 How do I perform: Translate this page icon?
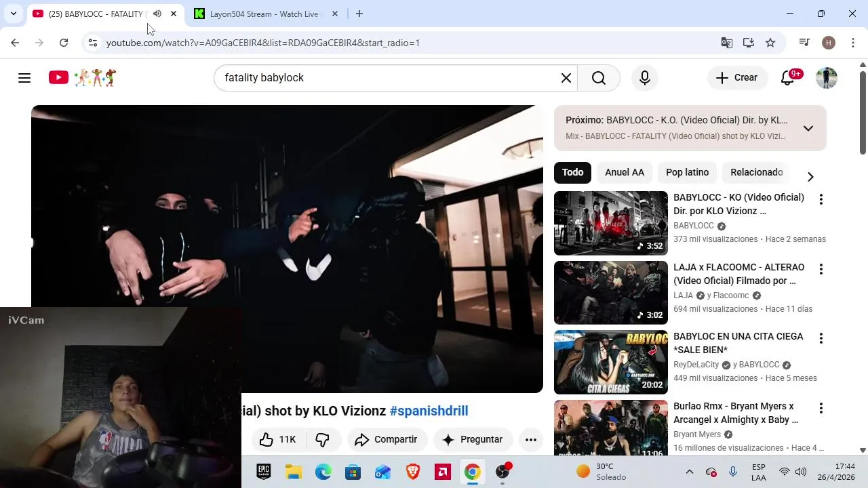(x=727, y=43)
